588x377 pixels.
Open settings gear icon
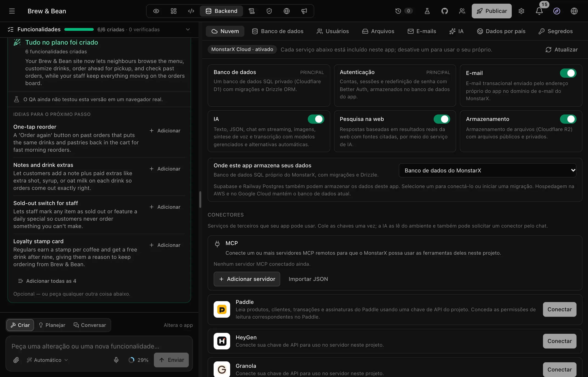[x=521, y=11]
